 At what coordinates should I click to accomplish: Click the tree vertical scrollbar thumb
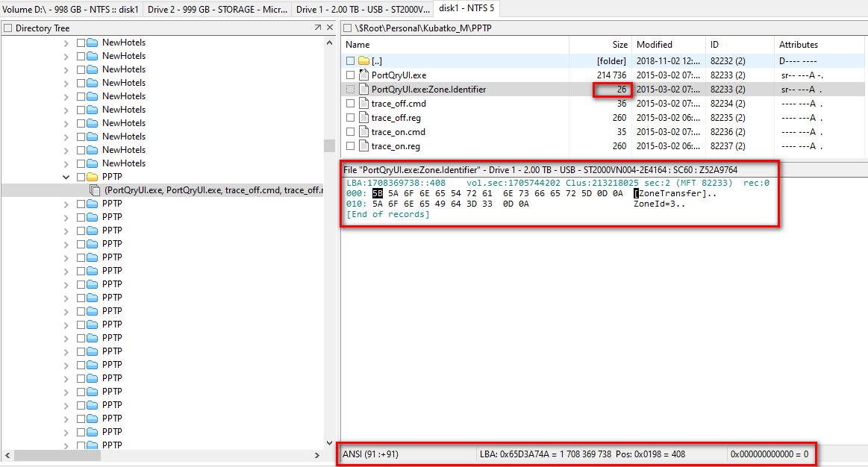tap(329, 145)
